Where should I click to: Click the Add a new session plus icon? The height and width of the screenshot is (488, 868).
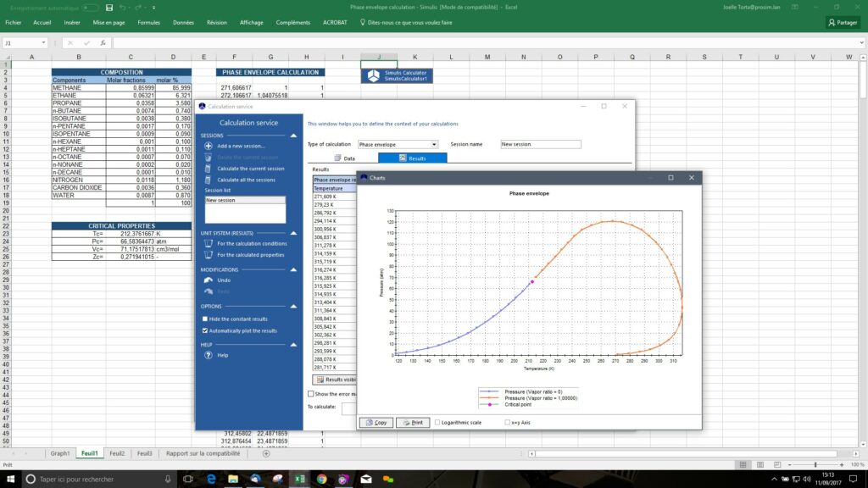point(209,146)
